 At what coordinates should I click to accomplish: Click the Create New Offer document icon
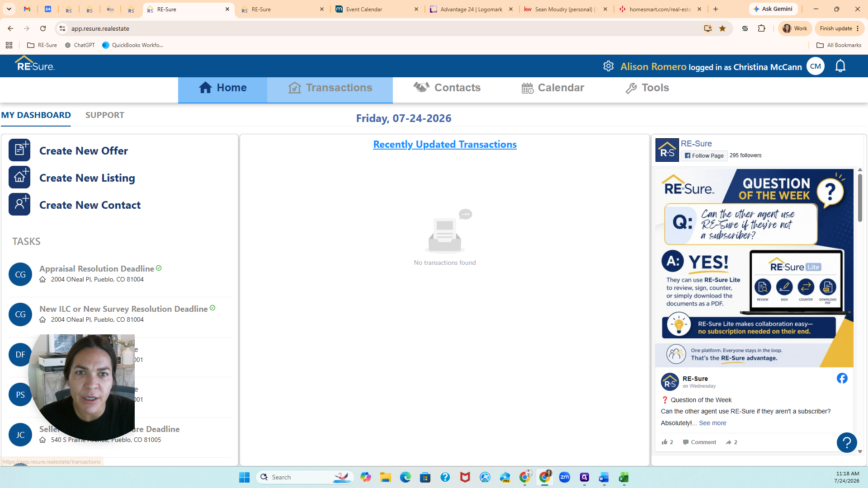point(19,150)
